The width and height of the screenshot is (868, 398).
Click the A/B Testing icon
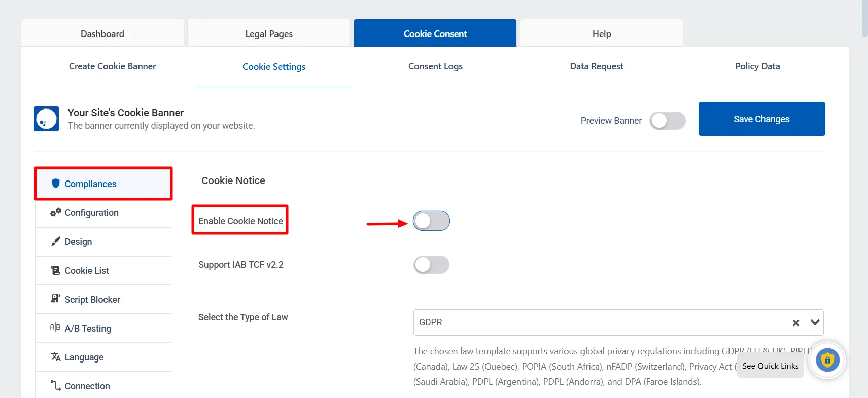(55, 328)
